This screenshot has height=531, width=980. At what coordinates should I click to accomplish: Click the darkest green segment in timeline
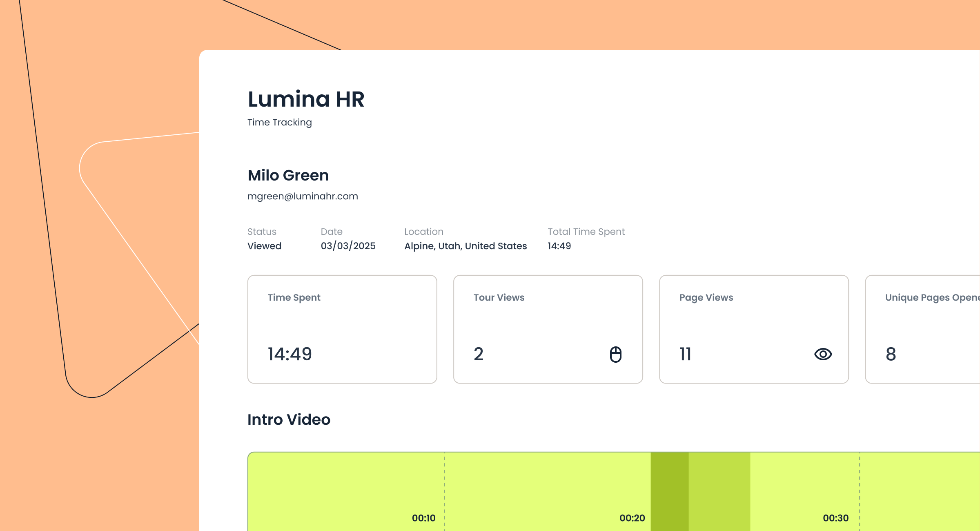669,490
